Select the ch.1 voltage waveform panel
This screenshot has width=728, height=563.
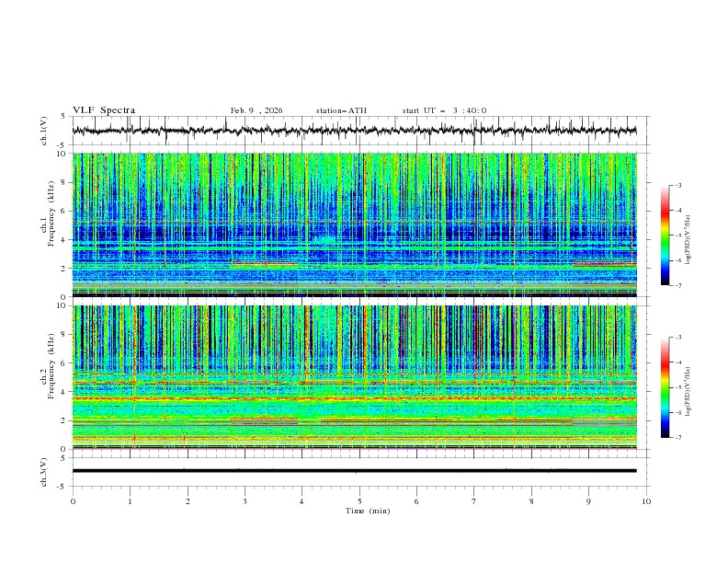(x=358, y=131)
